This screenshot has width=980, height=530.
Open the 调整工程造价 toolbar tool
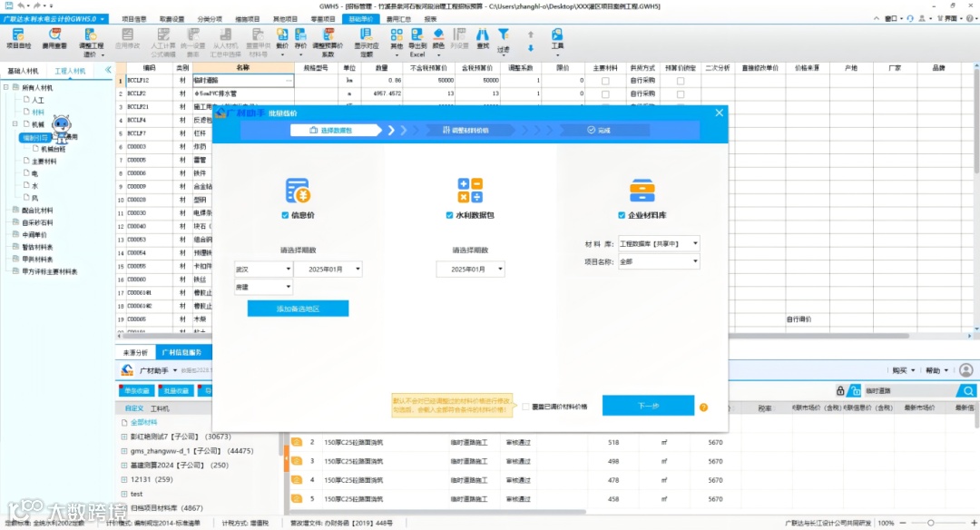coord(92,43)
